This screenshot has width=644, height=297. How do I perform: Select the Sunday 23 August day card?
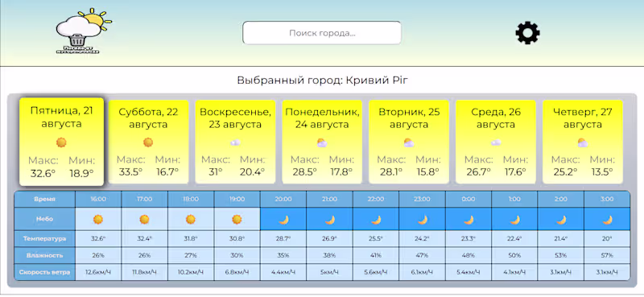pos(235,142)
